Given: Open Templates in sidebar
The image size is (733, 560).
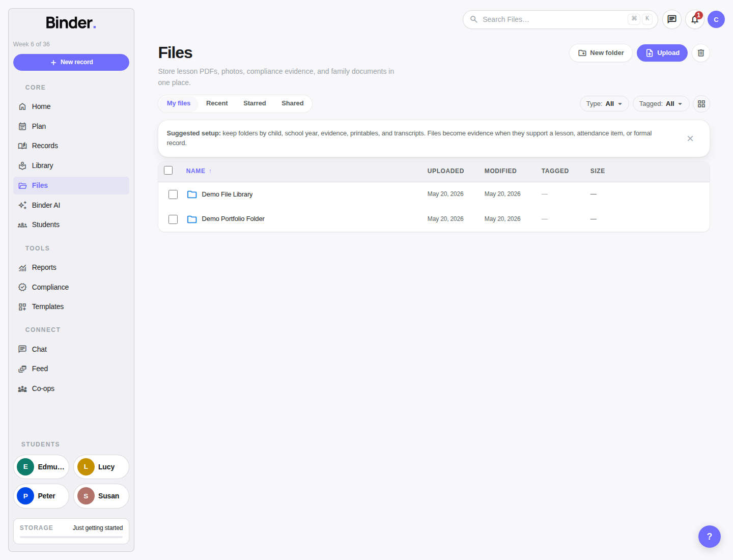Looking at the screenshot, I should (x=71, y=306).
